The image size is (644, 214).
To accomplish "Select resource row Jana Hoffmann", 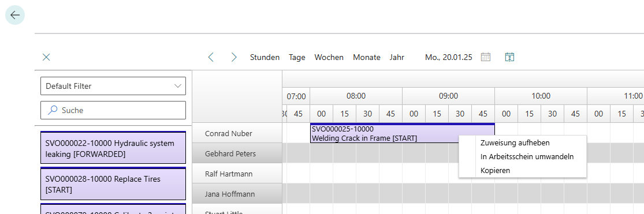I will [237, 194].
